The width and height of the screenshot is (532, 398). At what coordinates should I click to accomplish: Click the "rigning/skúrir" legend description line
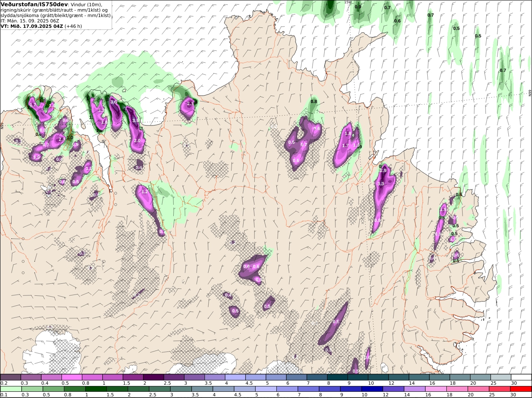54,10
